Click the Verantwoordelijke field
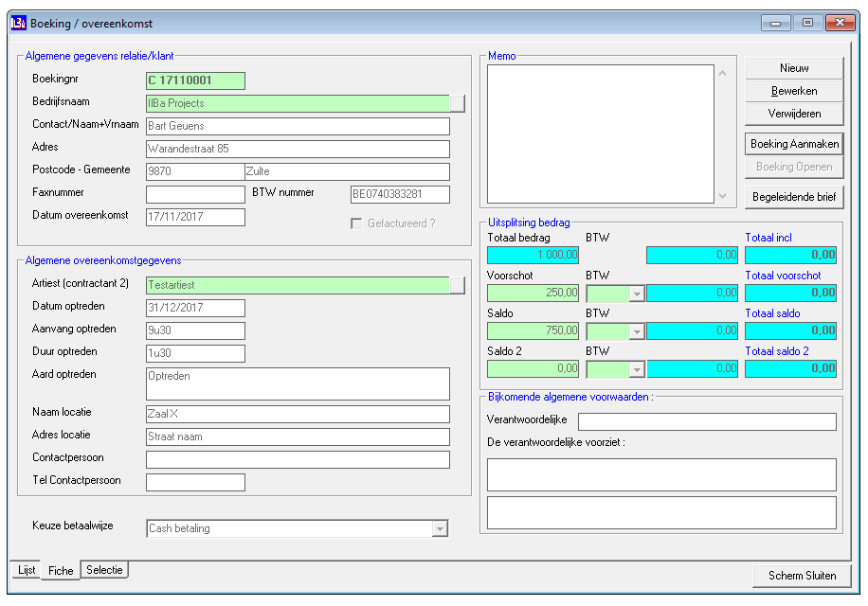This screenshot has width=868, height=606. tap(707, 422)
